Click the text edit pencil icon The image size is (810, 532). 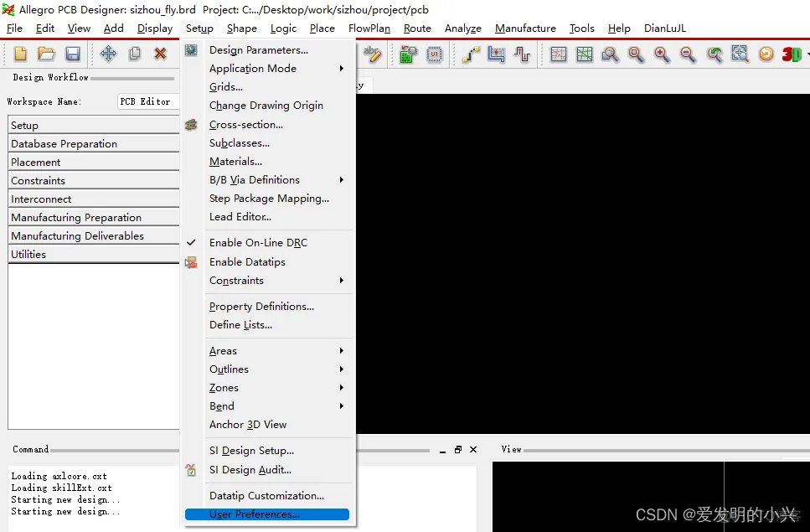point(372,54)
